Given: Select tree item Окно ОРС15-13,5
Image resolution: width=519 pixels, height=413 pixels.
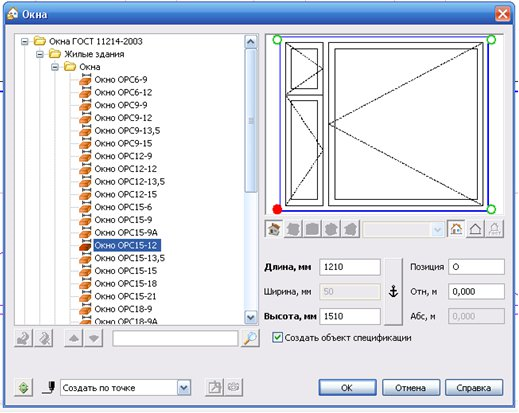Looking at the screenshot, I should (x=129, y=258).
